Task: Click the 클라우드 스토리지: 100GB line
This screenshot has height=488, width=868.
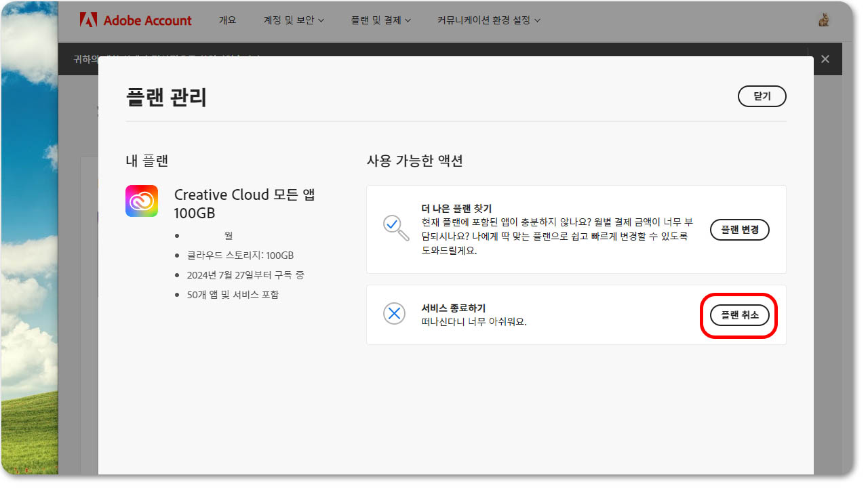Action: pyautogui.click(x=241, y=256)
